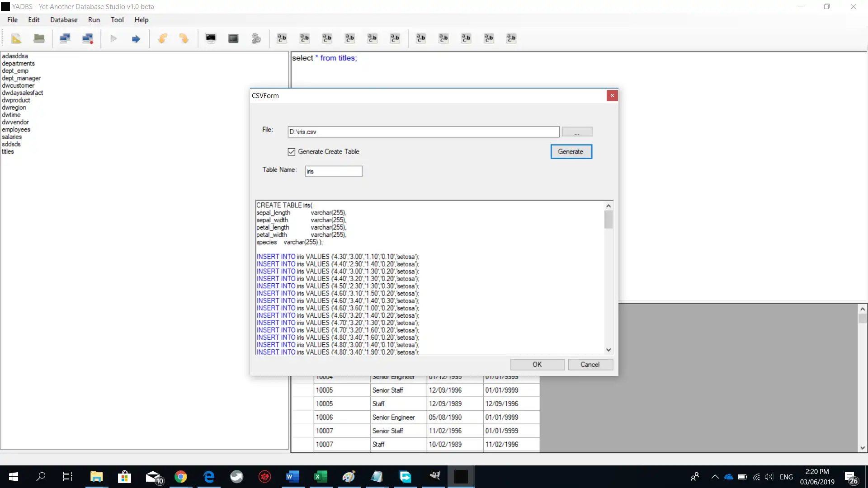Click the orange undo arrow icon
This screenshot has height=488, width=868.
[163, 38]
